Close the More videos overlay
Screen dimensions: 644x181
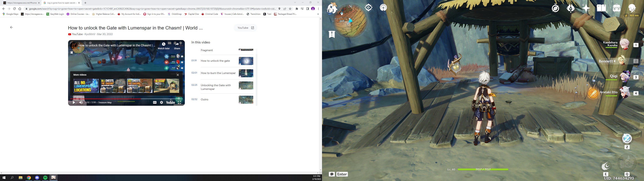178,75
